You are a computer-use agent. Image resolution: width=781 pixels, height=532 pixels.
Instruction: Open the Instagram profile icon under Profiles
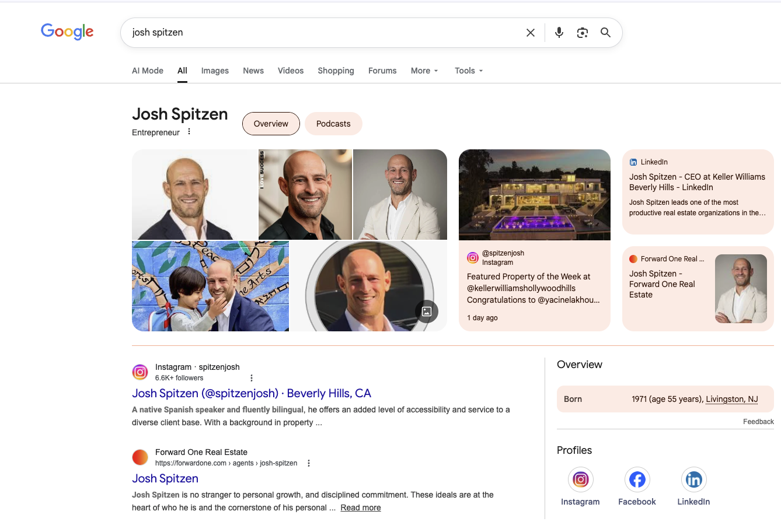[x=580, y=480]
